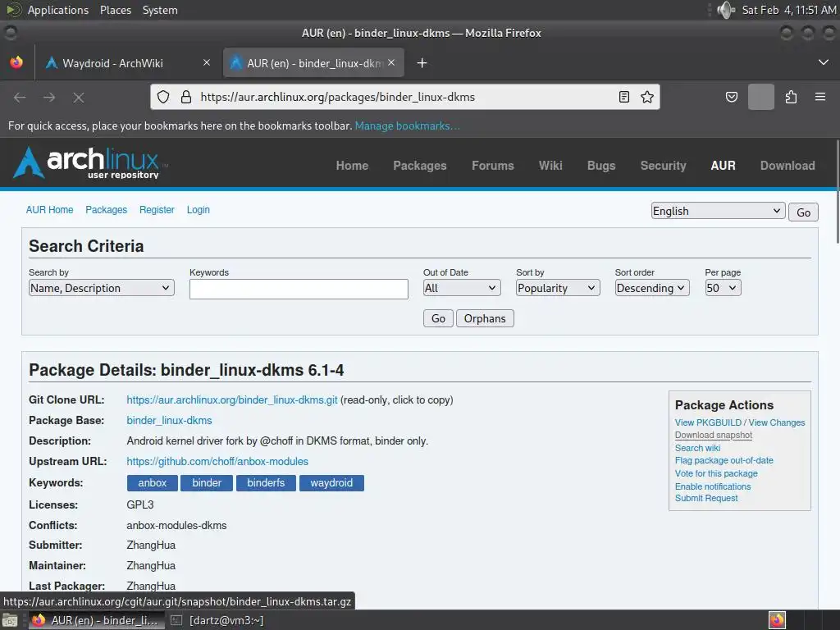840x630 pixels.
Task: Open a new tab with plus button
Action: [422, 63]
